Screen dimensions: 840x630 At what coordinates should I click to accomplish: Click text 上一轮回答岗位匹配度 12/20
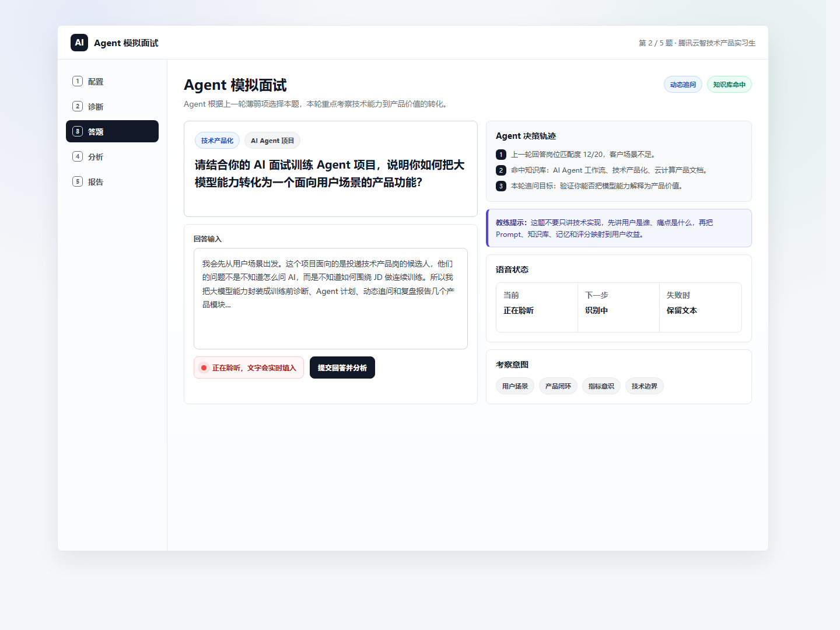557,155
